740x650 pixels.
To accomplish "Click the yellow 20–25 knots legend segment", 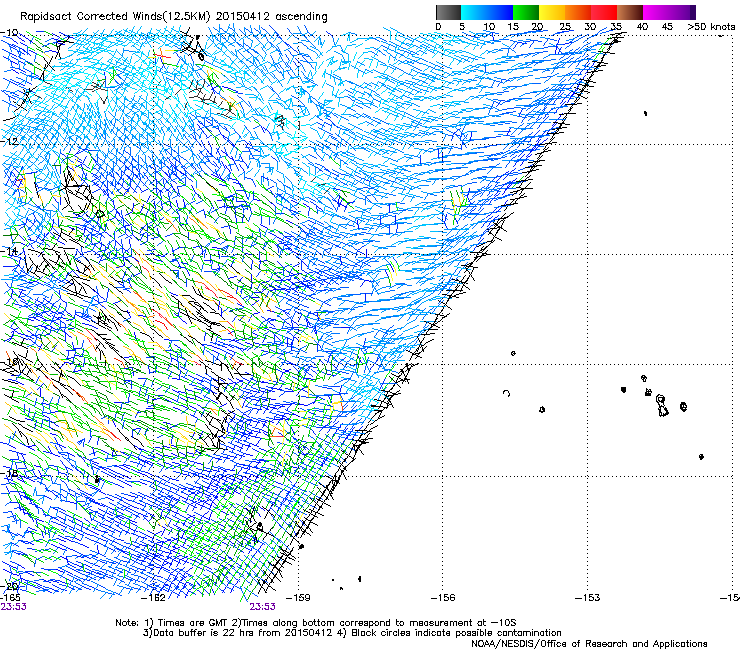I will click(552, 12).
